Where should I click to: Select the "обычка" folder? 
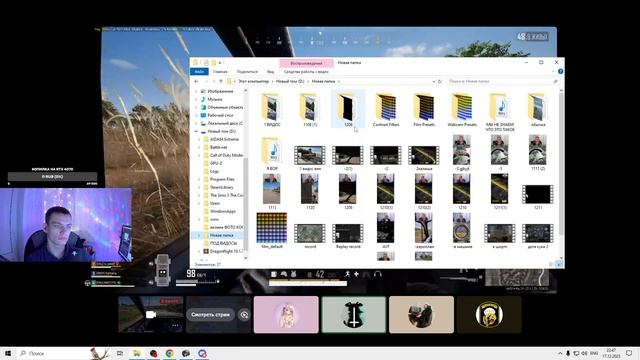(538, 109)
